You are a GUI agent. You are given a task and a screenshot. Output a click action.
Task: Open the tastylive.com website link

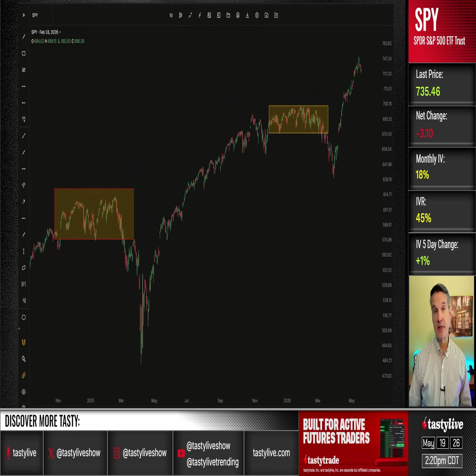click(271, 453)
